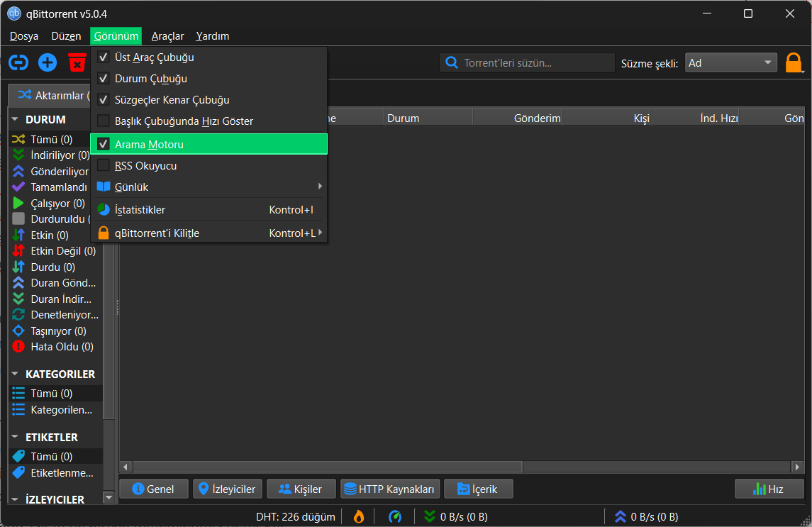
Task: Switch to the Aktarımlar tab
Action: tap(50, 95)
